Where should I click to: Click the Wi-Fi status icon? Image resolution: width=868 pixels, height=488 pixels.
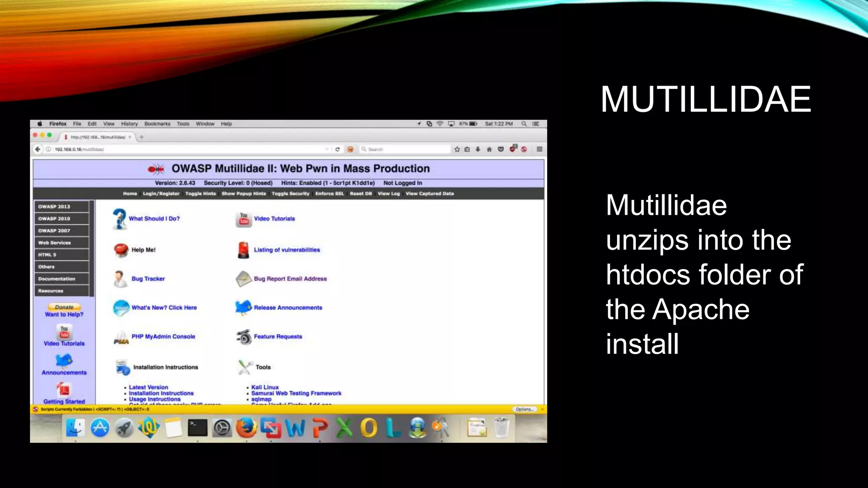(440, 124)
